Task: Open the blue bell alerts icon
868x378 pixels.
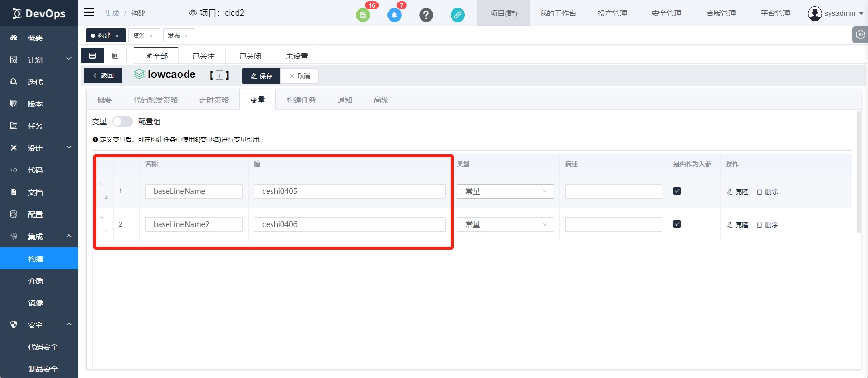Action: pos(394,15)
